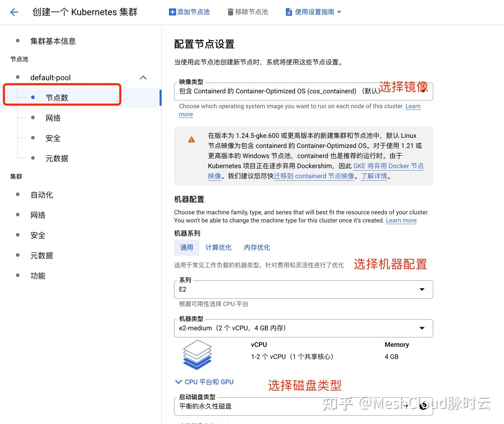The width and height of the screenshot is (504, 424).
Task: Click the Learn more link about node OS images
Action: 413,106
